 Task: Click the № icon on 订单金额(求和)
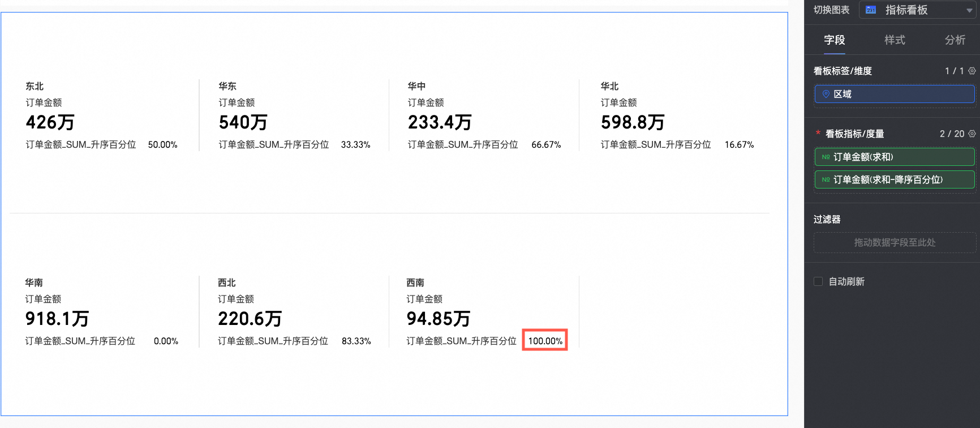(x=826, y=157)
